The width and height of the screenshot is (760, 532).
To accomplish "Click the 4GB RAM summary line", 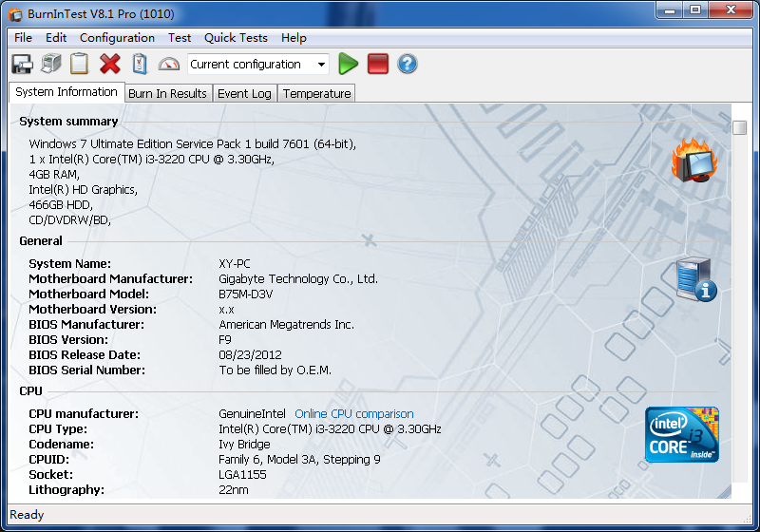I will 54,175.
